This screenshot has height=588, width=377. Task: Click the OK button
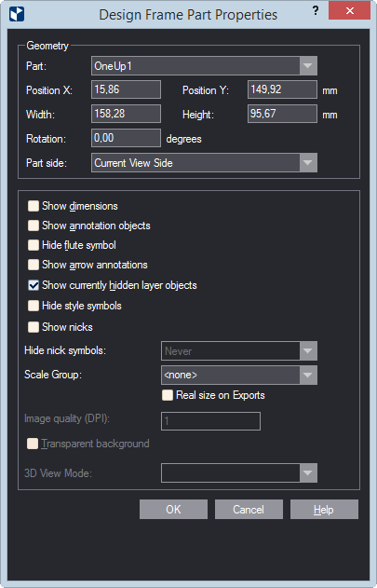(x=173, y=509)
